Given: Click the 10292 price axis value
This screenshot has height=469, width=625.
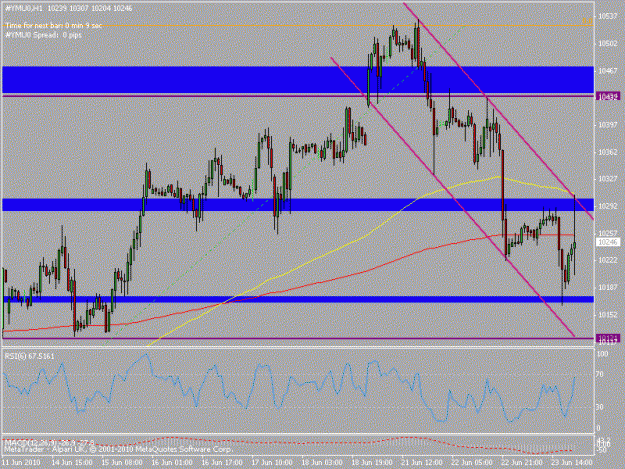Looking at the screenshot, I should click(608, 206).
